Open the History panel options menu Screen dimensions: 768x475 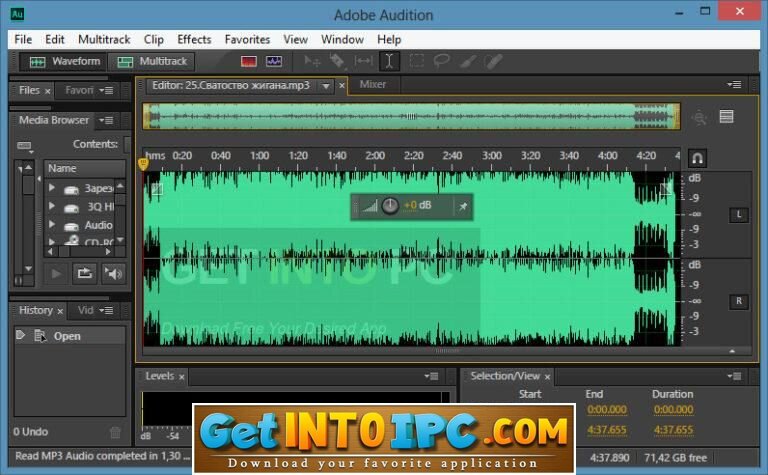[x=106, y=310]
